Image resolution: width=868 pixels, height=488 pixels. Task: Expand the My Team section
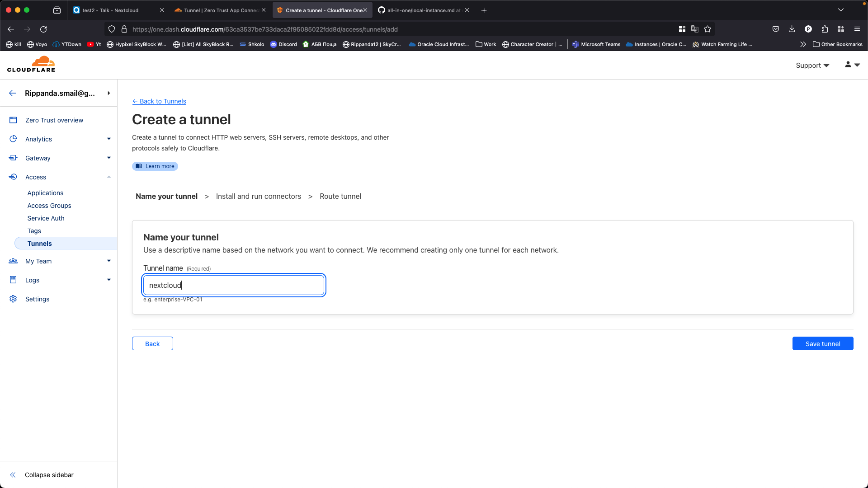109,261
